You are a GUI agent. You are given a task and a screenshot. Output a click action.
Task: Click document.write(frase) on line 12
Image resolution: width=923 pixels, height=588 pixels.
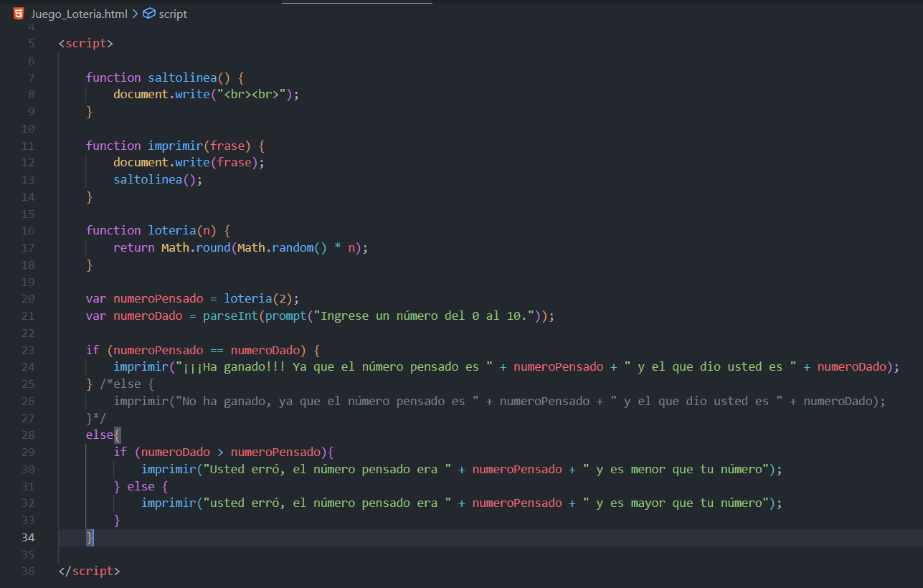[189, 162]
